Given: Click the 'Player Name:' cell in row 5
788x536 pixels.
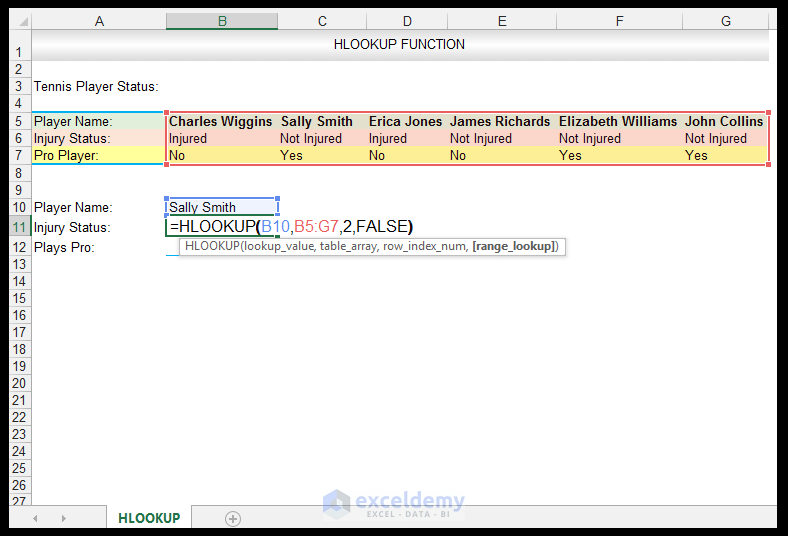Looking at the screenshot, I should [x=98, y=121].
